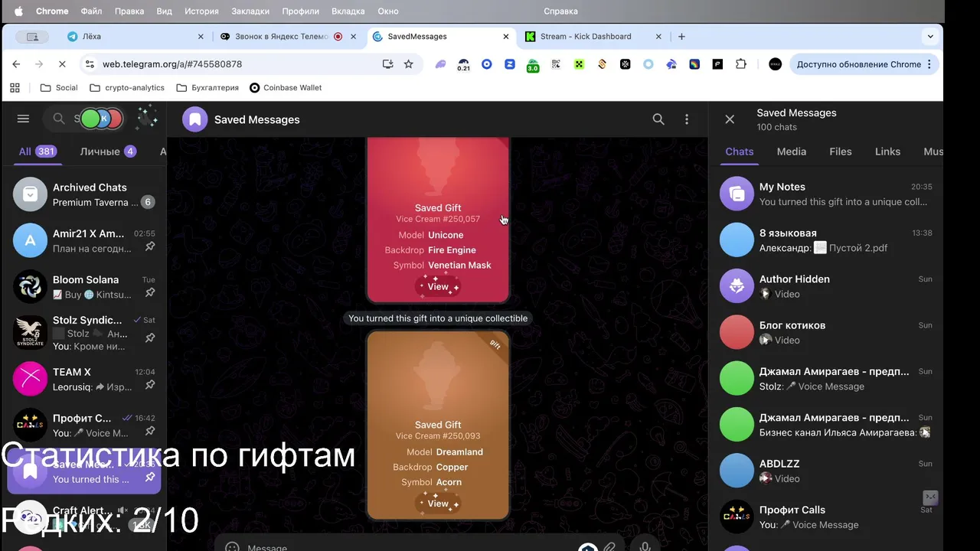Click the search icon in chat list
Image resolution: width=980 pixels, height=551 pixels.
(x=59, y=119)
